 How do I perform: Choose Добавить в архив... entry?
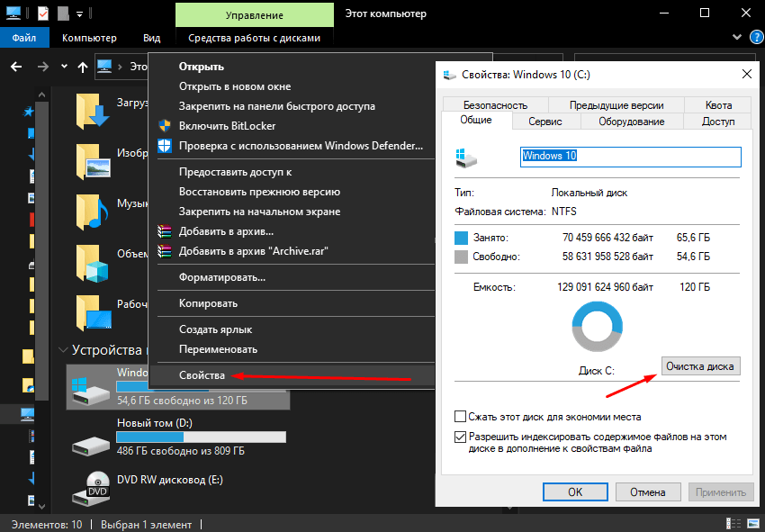tap(226, 231)
